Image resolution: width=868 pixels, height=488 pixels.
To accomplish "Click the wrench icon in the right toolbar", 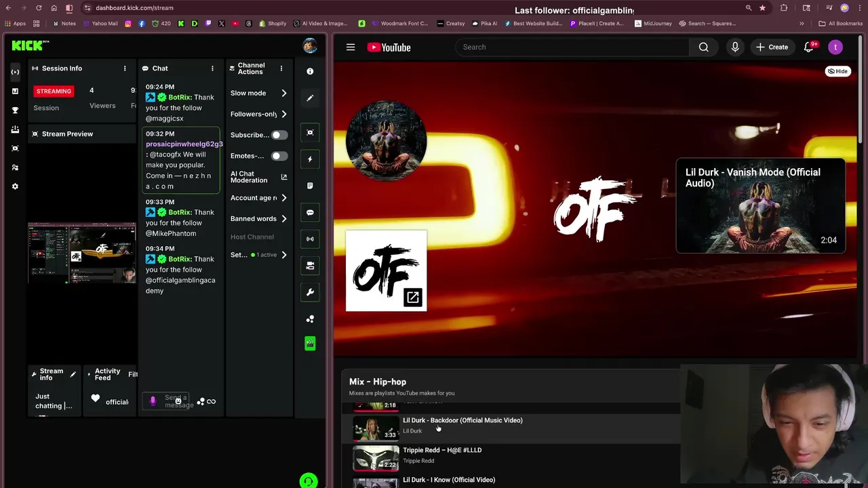I will [310, 292].
